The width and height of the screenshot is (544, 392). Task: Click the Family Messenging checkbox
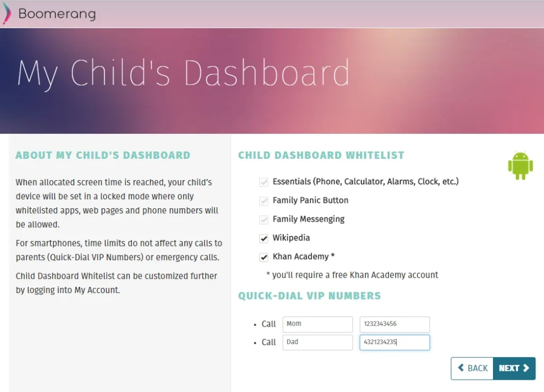[264, 219]
